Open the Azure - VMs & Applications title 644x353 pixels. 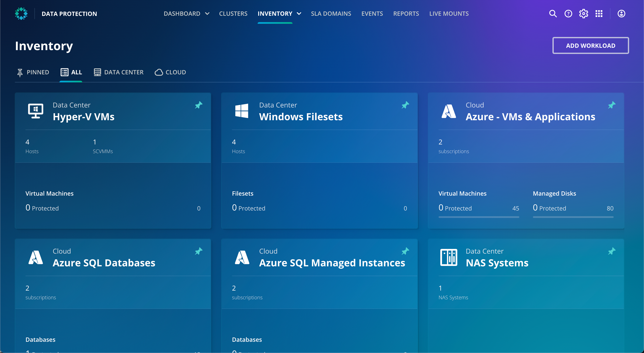click(x=530, y=117)
